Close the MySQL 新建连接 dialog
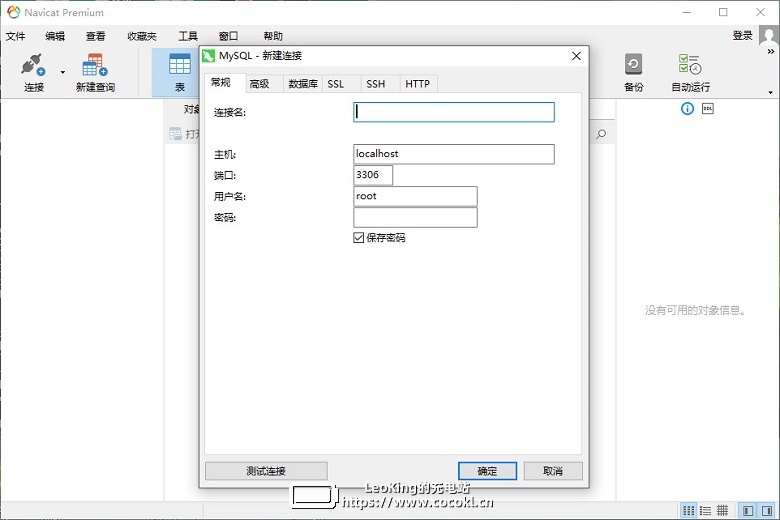Image resolution: width=780 pixels, height=520 pixels. pyautogui.click(x=576, y=56)
